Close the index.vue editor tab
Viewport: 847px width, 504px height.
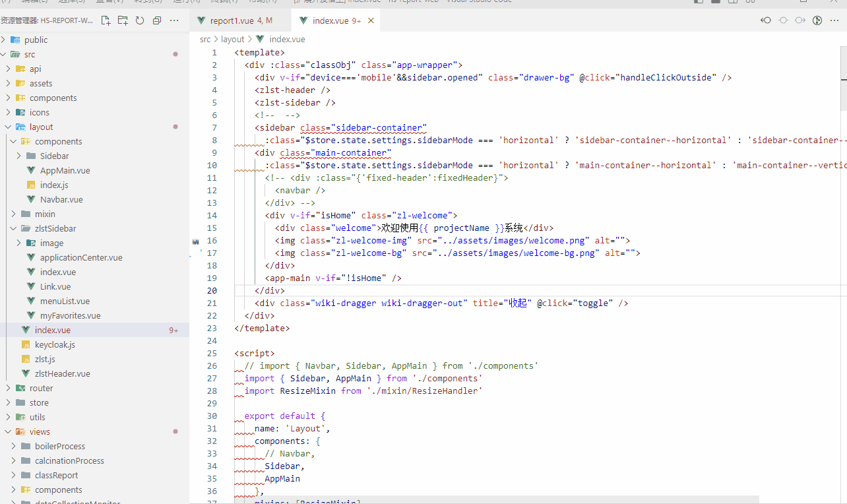coord(371,20)
